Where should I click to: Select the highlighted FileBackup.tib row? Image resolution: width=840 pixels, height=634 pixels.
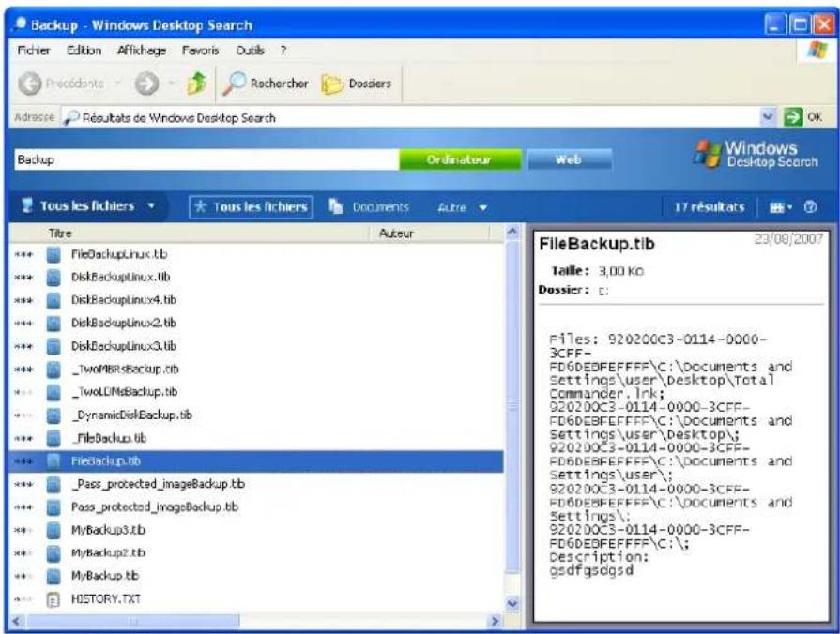click(256, 461)
